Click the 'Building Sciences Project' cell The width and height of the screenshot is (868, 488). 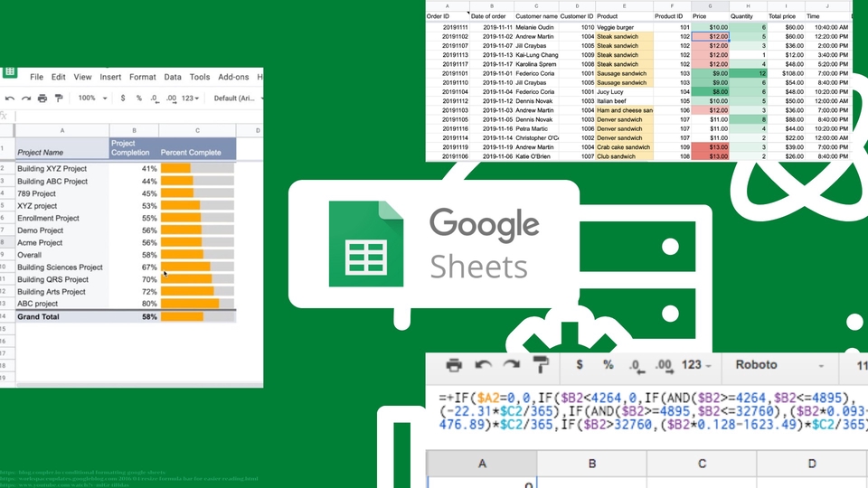point(62,267)
